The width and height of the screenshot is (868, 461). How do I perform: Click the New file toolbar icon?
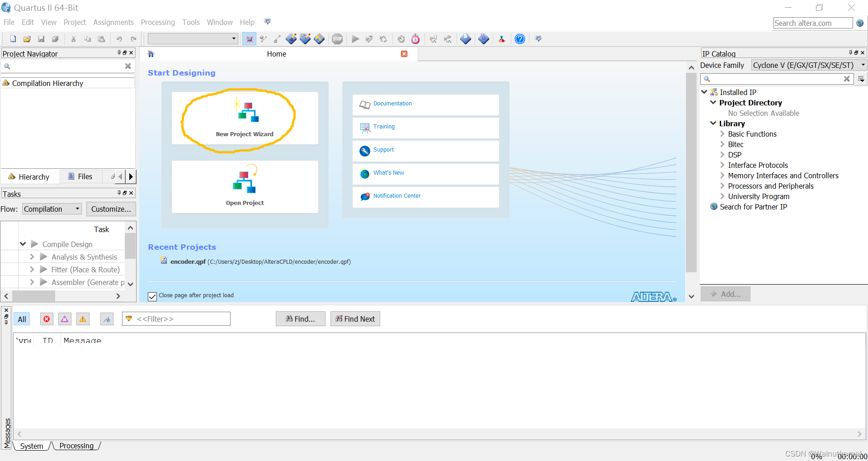pyautogui.click(x=13, y=39)
